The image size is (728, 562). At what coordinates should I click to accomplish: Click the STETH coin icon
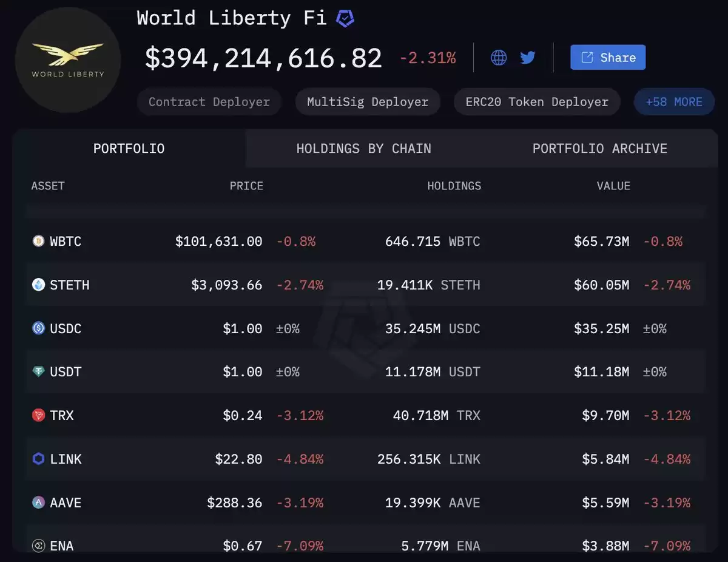pyautogui.click(x=39, y=285)
